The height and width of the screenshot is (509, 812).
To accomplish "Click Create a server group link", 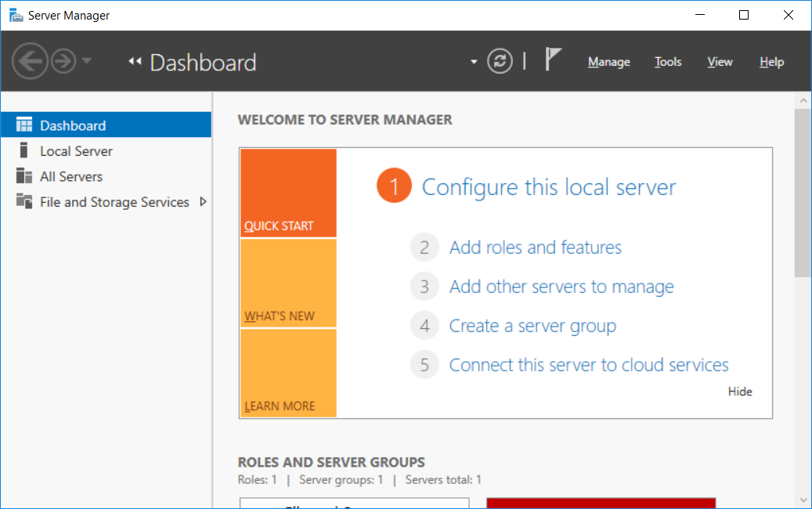I will pos(532,327).
